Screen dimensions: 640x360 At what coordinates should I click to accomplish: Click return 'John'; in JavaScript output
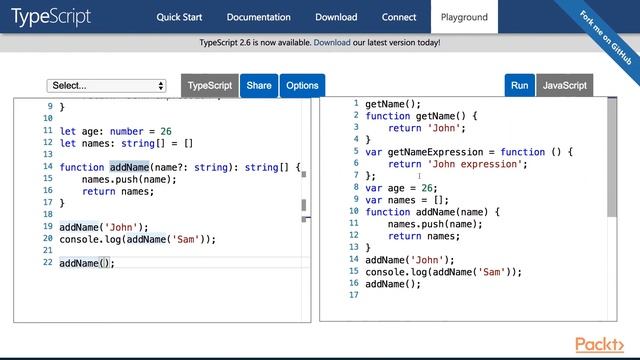pyautogui.click(x=427, y=128)
